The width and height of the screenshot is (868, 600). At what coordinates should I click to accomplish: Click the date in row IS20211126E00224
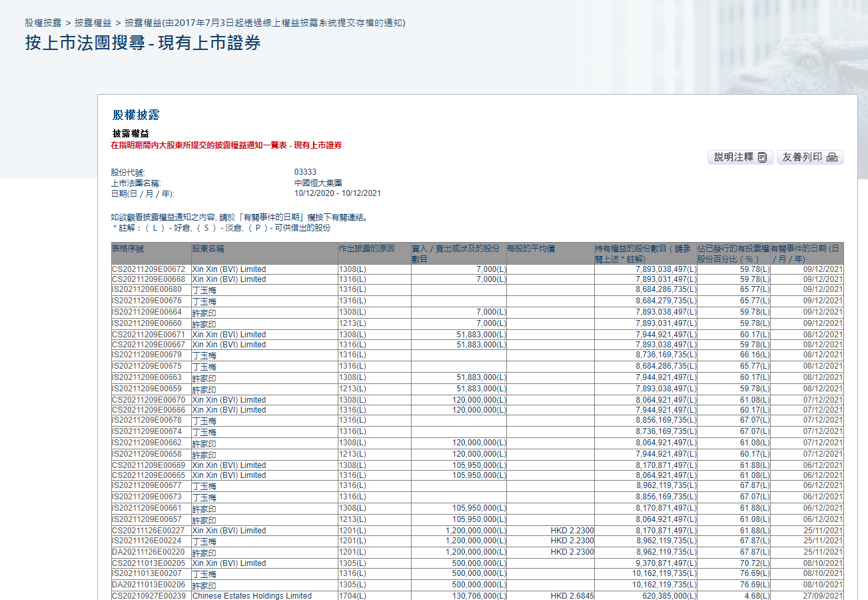coord(823,541)
